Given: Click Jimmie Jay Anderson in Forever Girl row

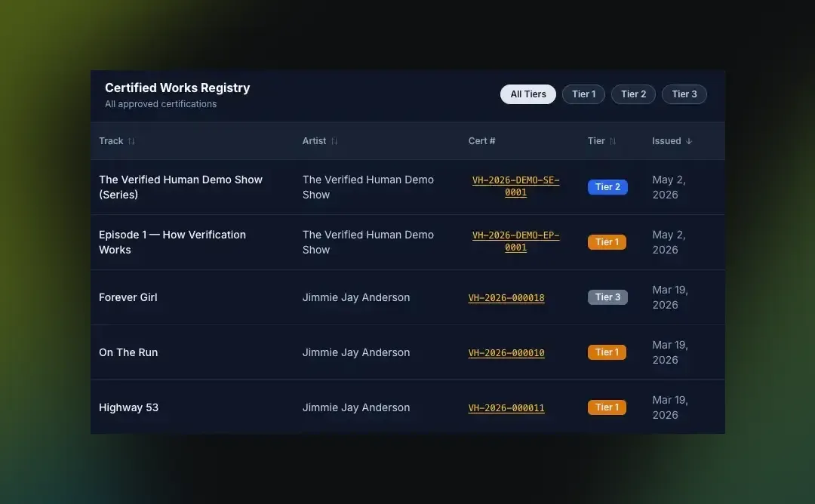Looking at the screenshot, I should [356, 297].
